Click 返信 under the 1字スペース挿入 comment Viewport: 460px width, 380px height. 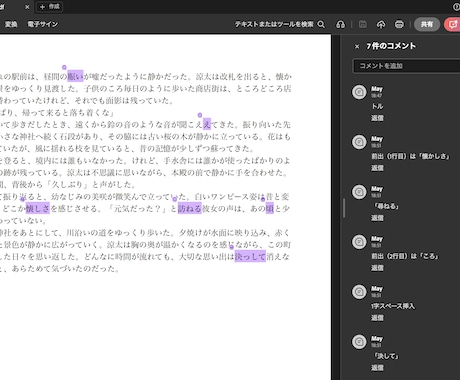coord(377,318)
